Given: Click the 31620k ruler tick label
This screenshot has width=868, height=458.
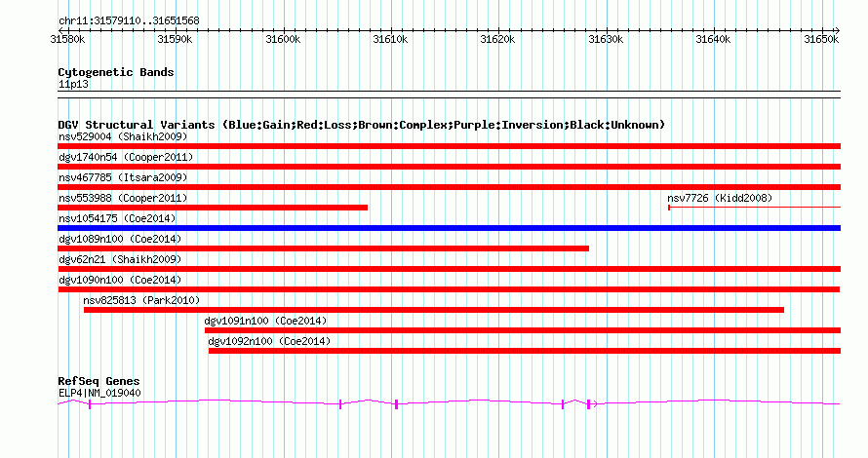Looking at the screenshot, I should (x=497, y=39).
